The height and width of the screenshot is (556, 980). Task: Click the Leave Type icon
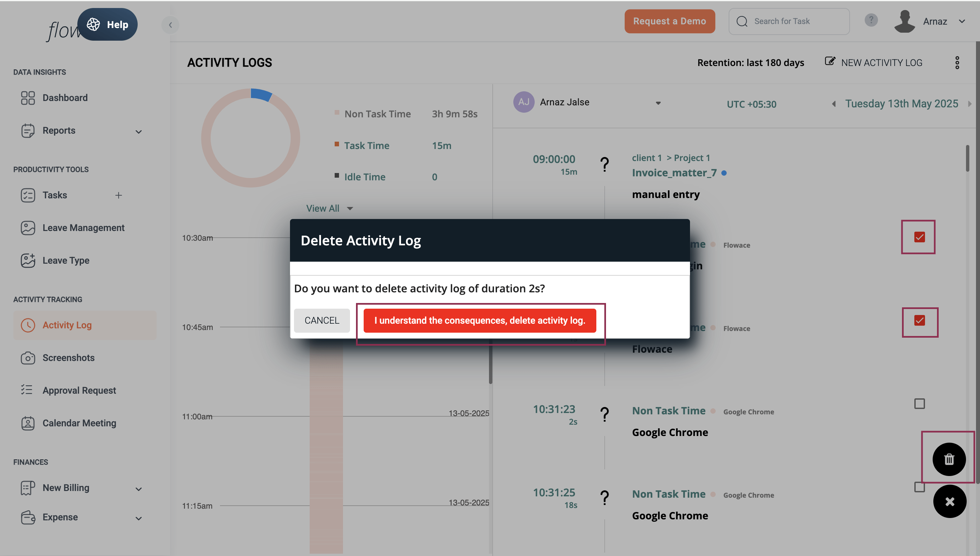click(27, 260)
